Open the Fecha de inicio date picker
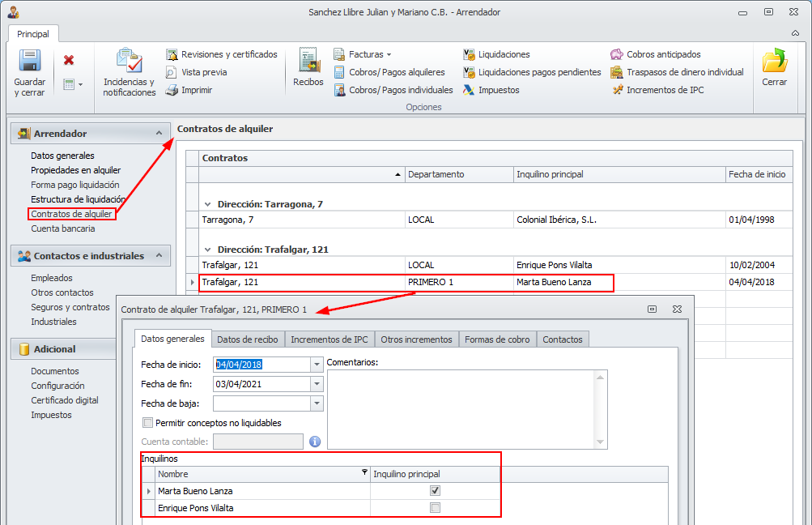This screenshot has width=812, height=525. point(317,365)
